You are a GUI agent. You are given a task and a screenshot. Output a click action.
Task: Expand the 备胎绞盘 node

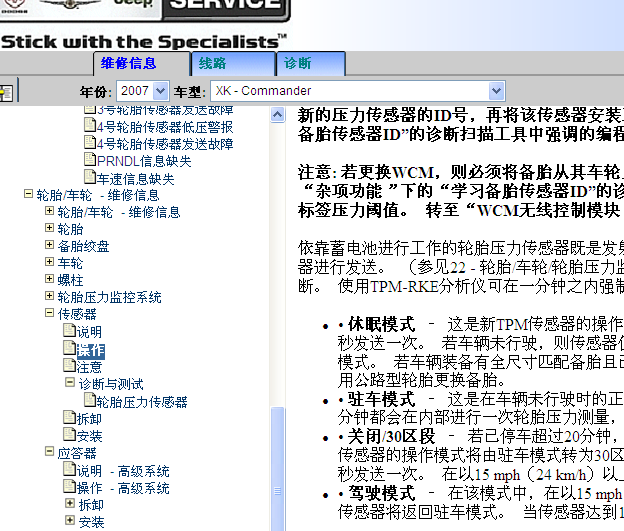click(x=49, y=244)
